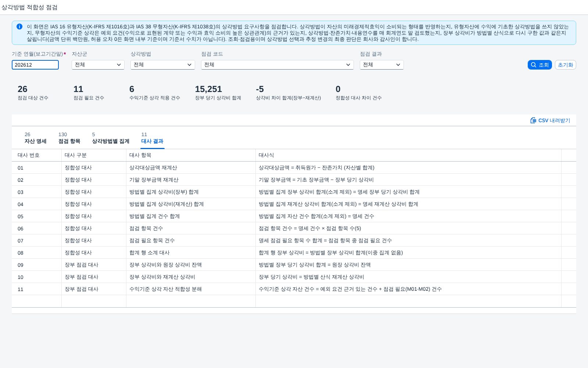Click the magnifier icon on 조회 button

tap(534, 65)
